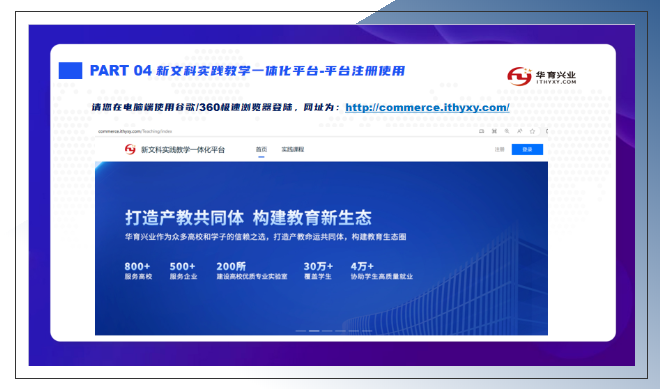Click the 800+ 服务高校 statistic
Viewport: 660px width, 389px height.
coord(138,271)
